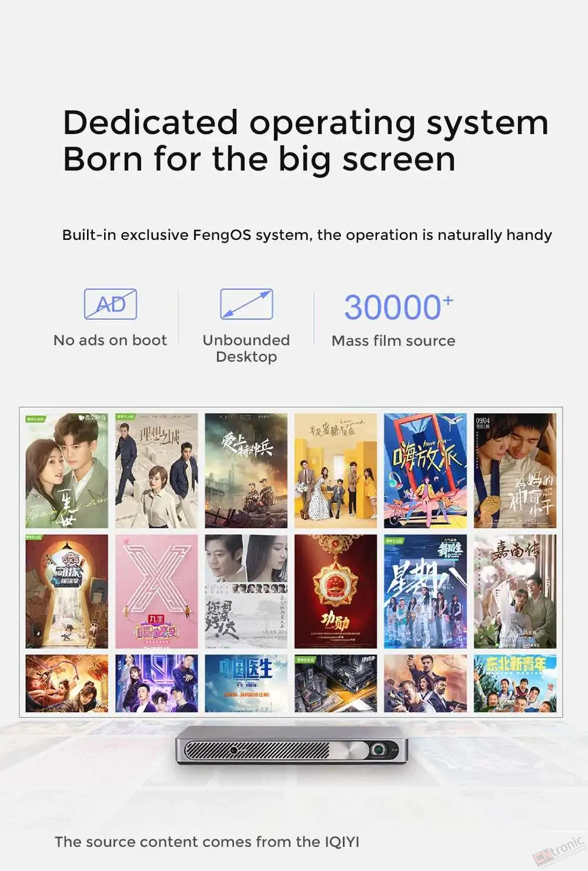
Task: Click the IQIYI source content note
Action: 207,842
